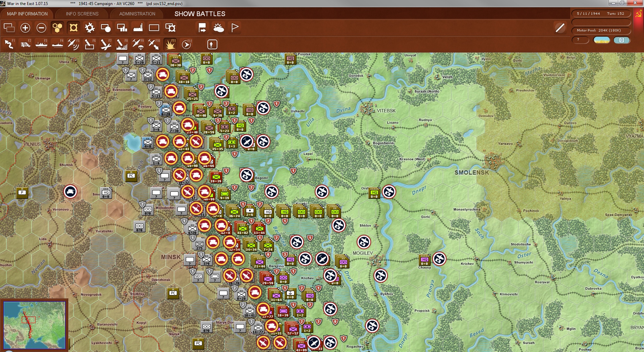The image size is (644, 352).
Task: Select the PC counter near Stolbtsy
Action: click(x=173, y=293)
